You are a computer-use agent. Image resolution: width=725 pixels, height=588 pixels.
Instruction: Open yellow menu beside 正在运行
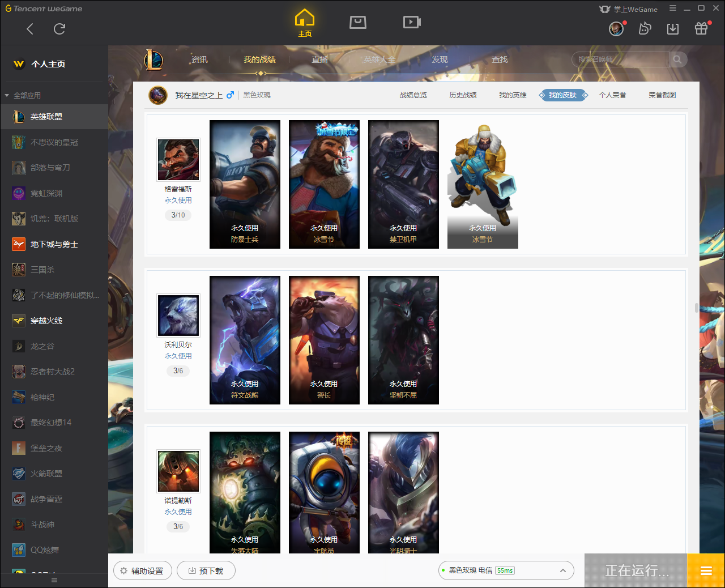706,570
